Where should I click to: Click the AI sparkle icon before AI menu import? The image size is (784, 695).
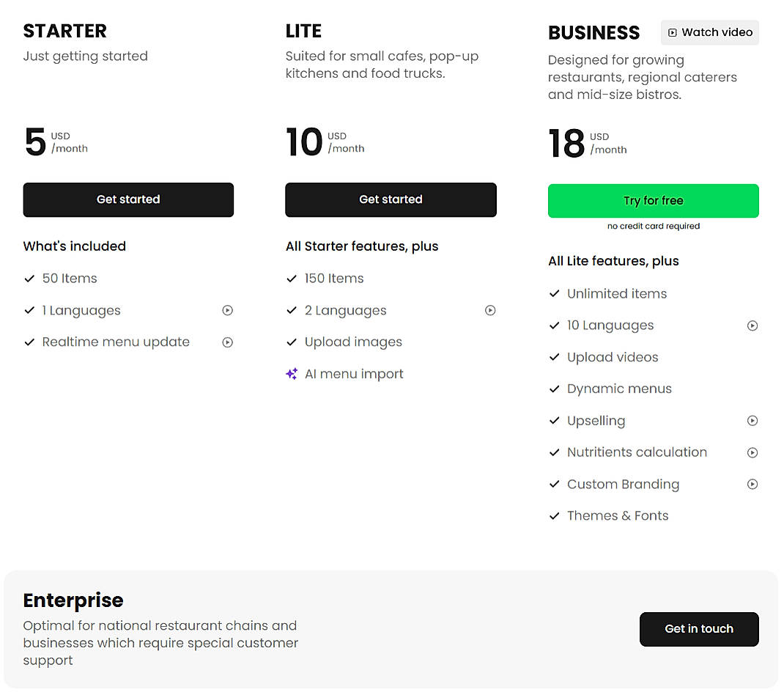coord(291,373)
